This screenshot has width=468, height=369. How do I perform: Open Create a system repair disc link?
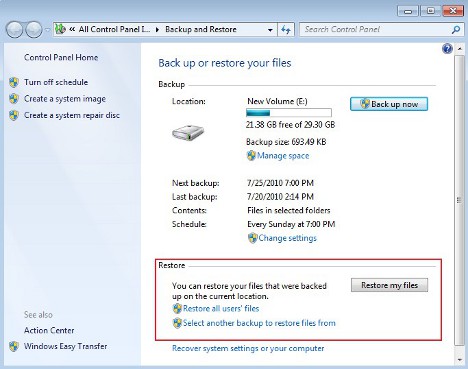point(72,115)
